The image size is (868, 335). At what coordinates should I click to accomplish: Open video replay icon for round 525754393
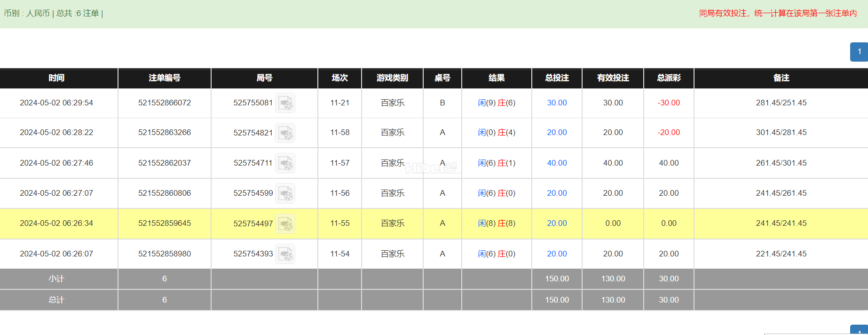[285, 254]
